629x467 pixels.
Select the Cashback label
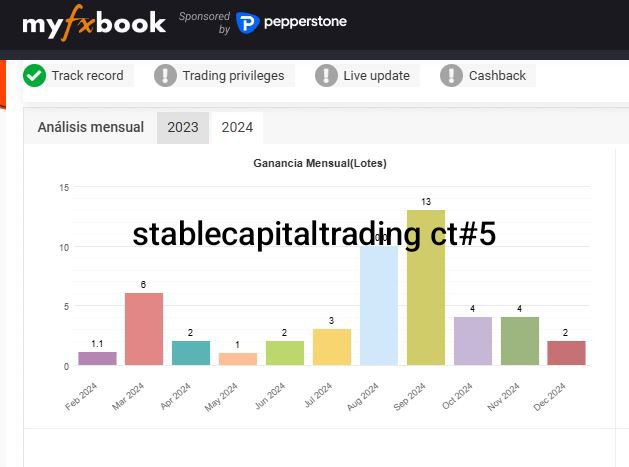(x=497, y=75)
